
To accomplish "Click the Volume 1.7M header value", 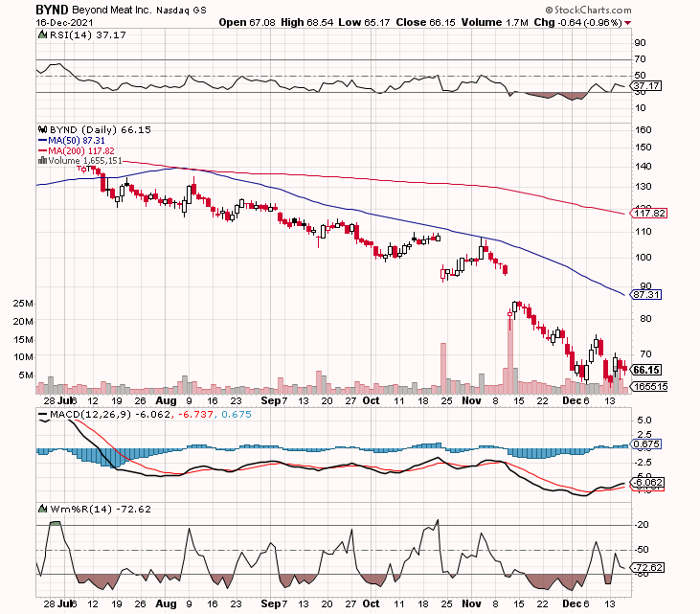I will click(495, 22).
